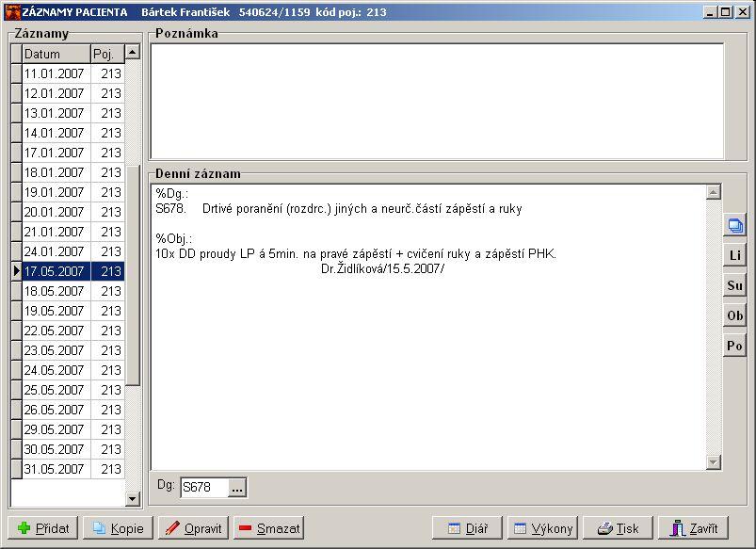Select the record dated 26.05.2007
The width and height of the screenshot is (756, 549).
[x=73, y=410]
